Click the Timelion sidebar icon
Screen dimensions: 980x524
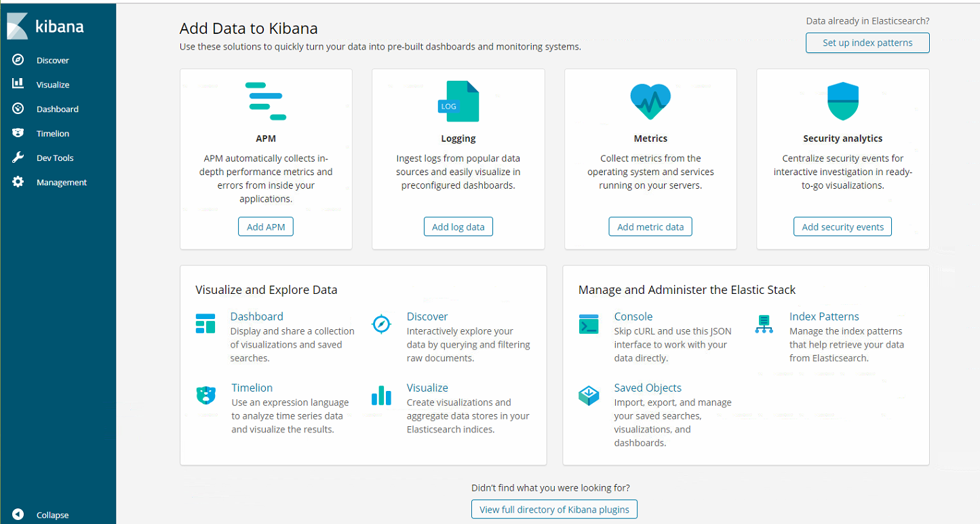18,133
